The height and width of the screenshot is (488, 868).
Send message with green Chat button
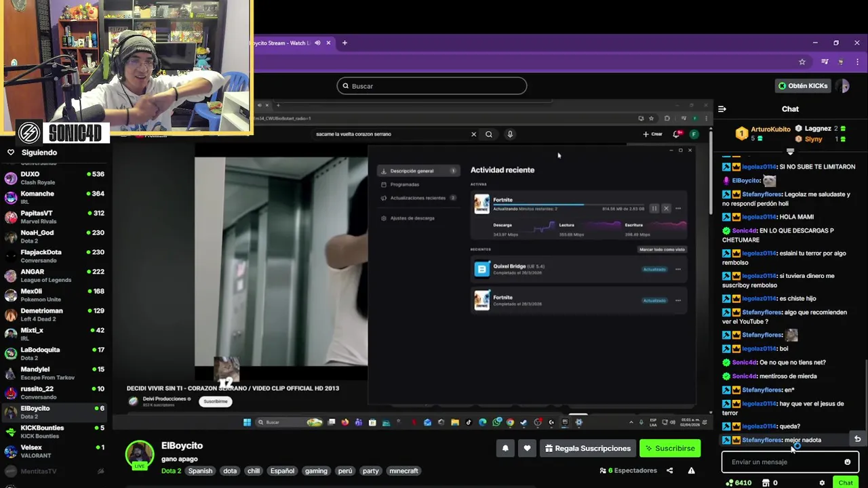coord(846,483)
